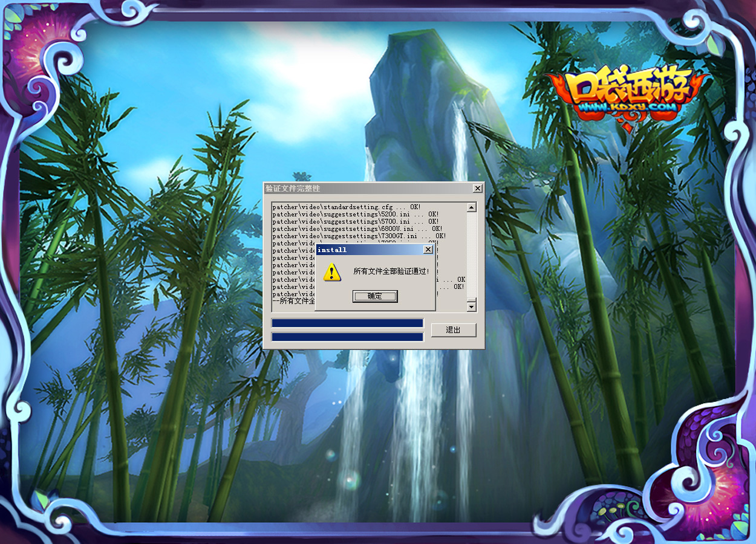This screenshot has width=756, height=544.
Task: Click the yellow warning exclamation icon
Action: [x=332, y=272]
